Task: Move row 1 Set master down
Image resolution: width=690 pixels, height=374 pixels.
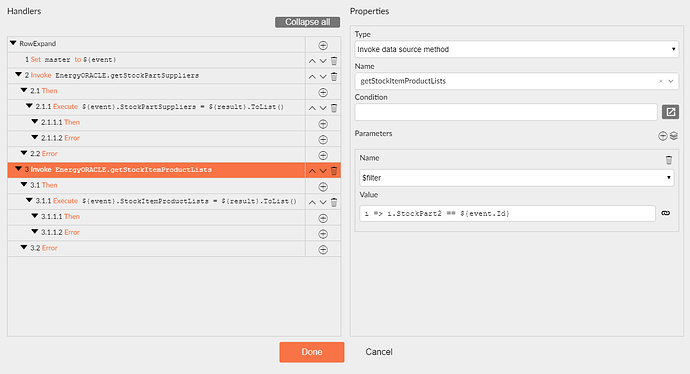Action: click(323, 61)
